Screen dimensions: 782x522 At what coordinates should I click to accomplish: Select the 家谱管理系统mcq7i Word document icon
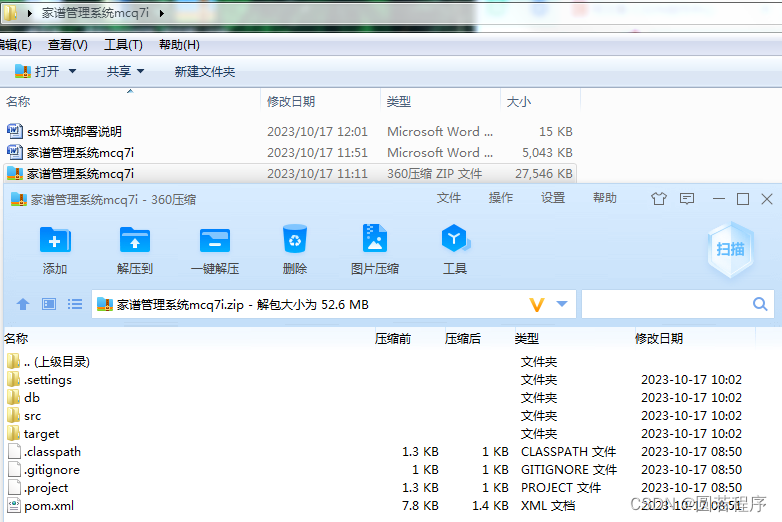(14, 152)
